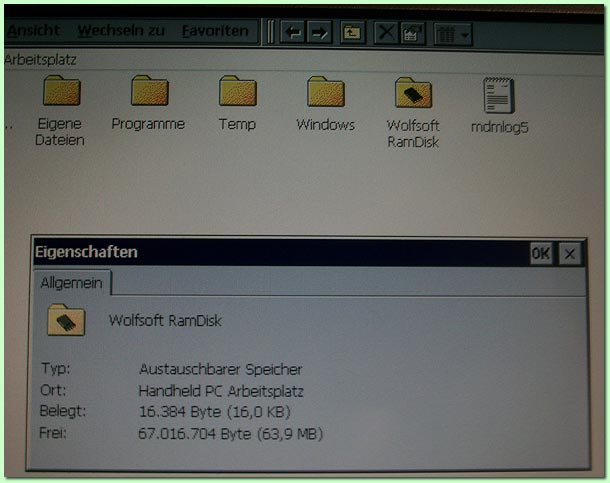Select the Windows folder
Viewport: 610px width, 483px height.
pos(326,104)
